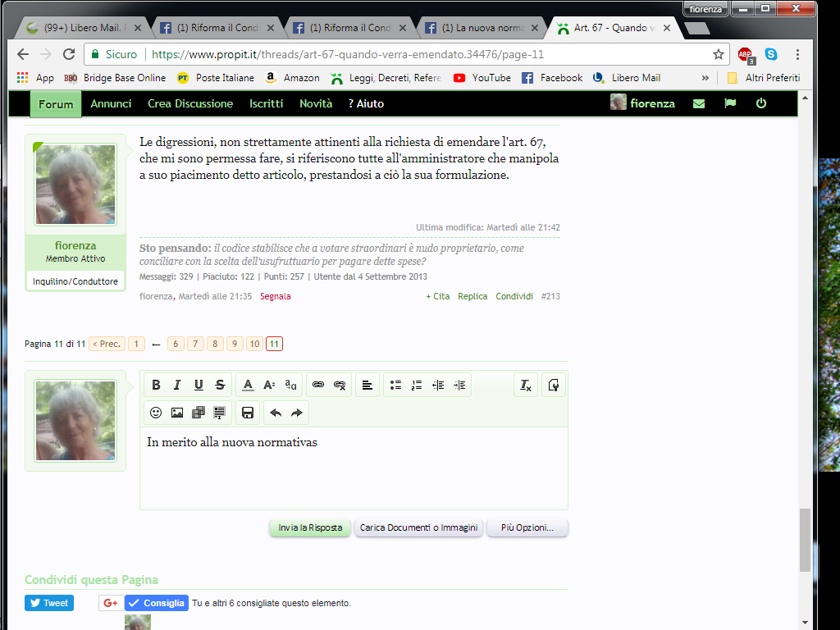Open the Annunci menu item
Image resolution: width=840 pixels, height=630 pixels.
[x=111, y=103]
